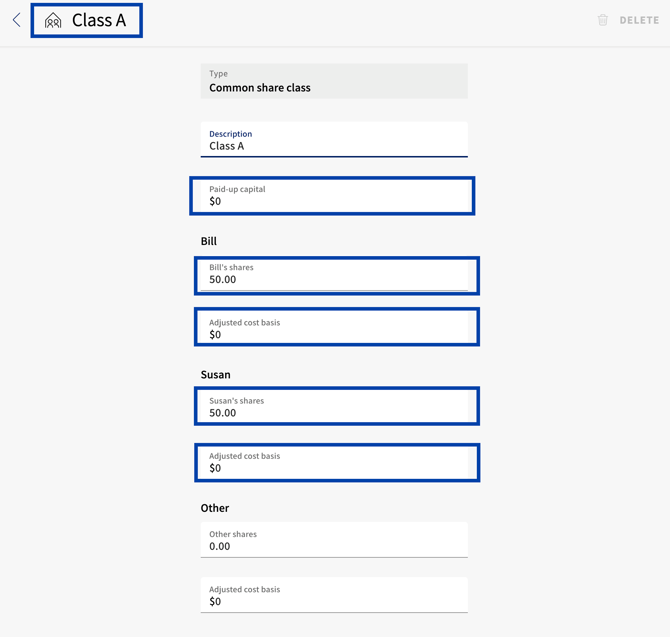Click Adjusted cost basis under Bill
The width and height of the screenshot is (670, 637).
(334, 329)
